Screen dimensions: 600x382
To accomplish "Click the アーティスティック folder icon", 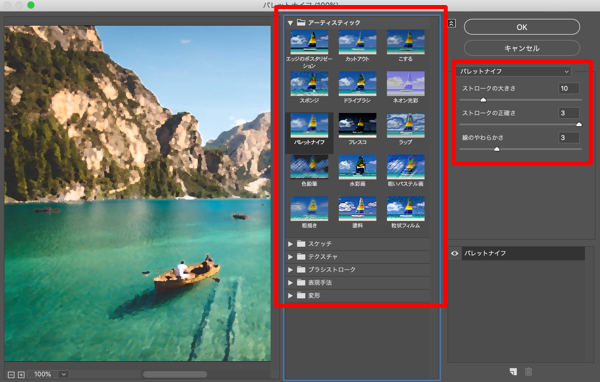I will click(301, 23).
